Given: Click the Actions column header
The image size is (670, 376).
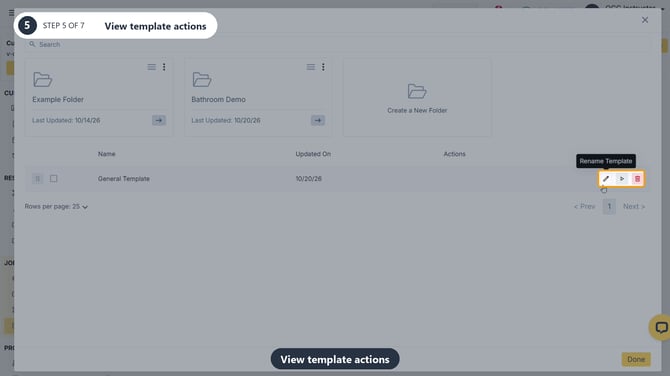Looking at the screenshot, I should tap(454, 154).
